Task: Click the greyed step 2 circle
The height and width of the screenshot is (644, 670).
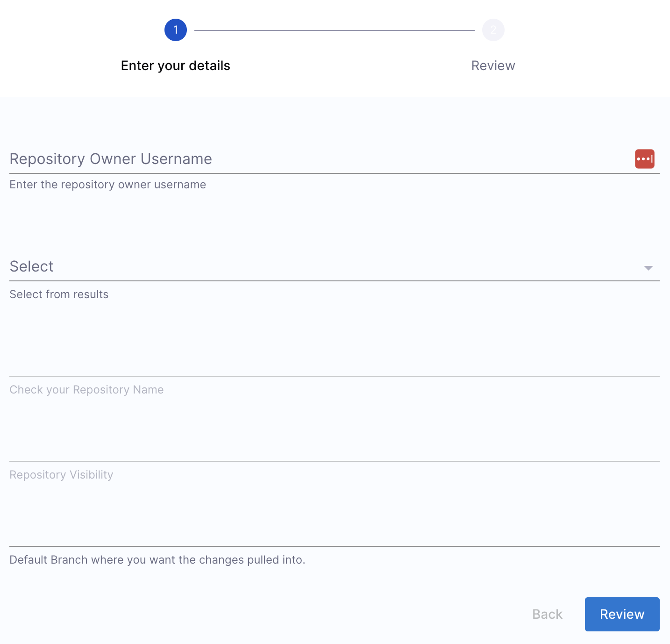Action: (x=493, y=30)
